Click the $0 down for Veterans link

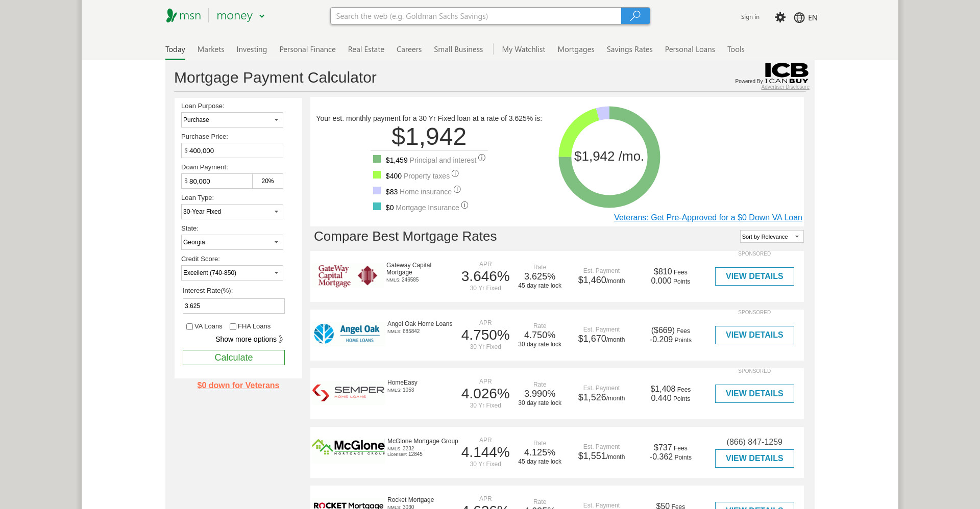[238, 386]
